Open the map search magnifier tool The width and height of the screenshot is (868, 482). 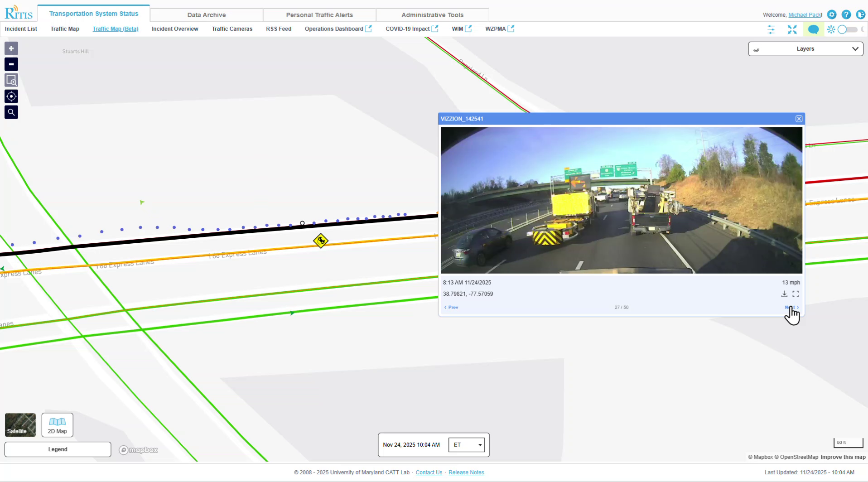[11, 112]
